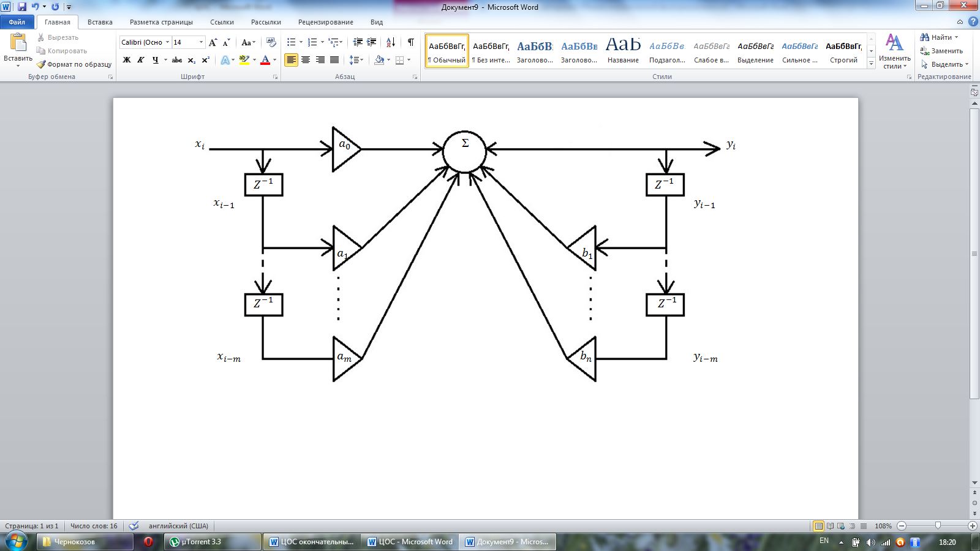Increase paragraph indent
This screenshot has height=551, width=980.
[371, 42]
